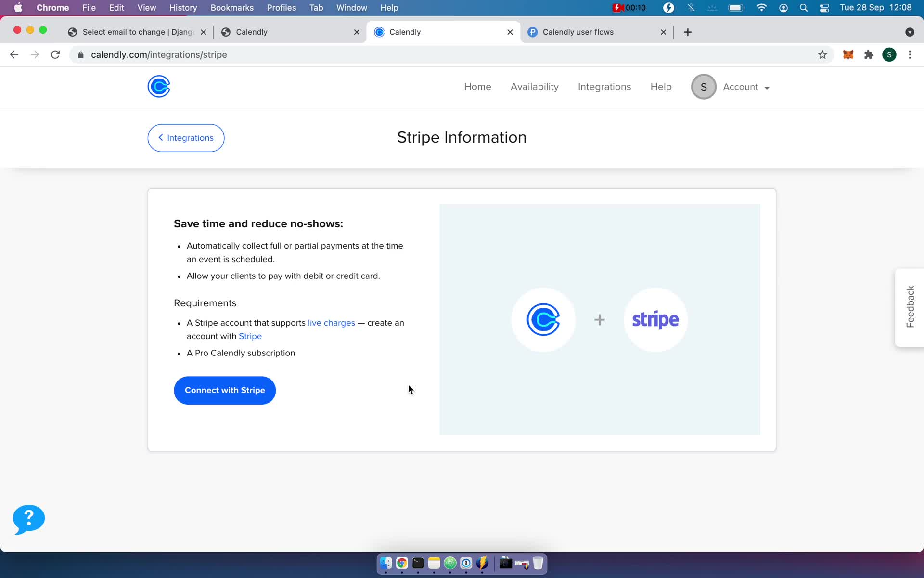Image resolution: width=924 pixels, height=578 pixels.
Task: Click the Calendly home logo icon
Action: pos(159,87)
